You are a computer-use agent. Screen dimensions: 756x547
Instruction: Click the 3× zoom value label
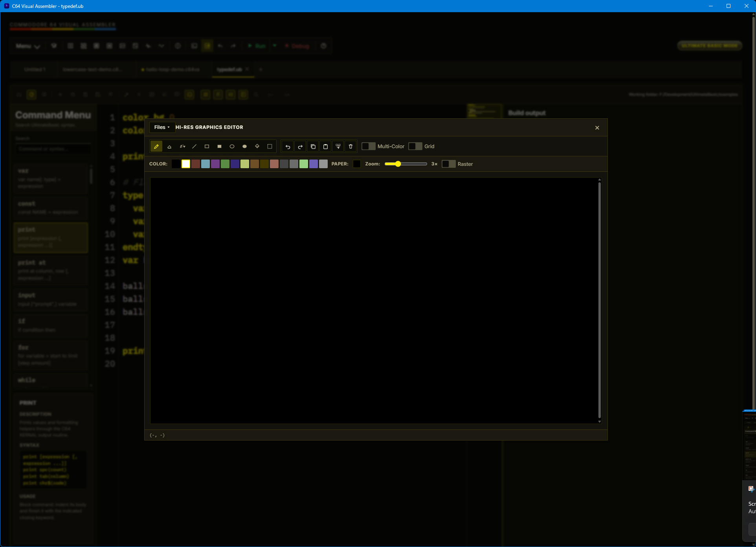coord(434,164)
